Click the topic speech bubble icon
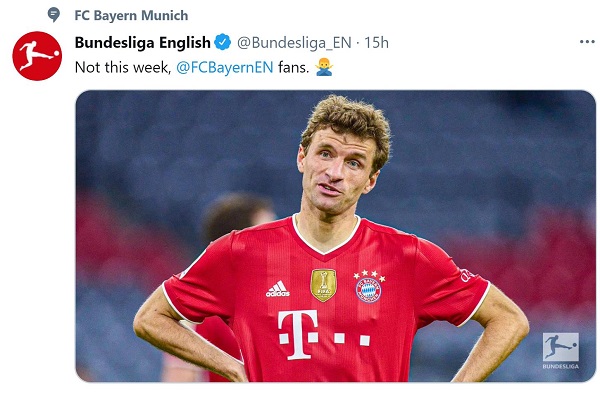The height and width of the screenshot is (395, 600). click(54, 15)
